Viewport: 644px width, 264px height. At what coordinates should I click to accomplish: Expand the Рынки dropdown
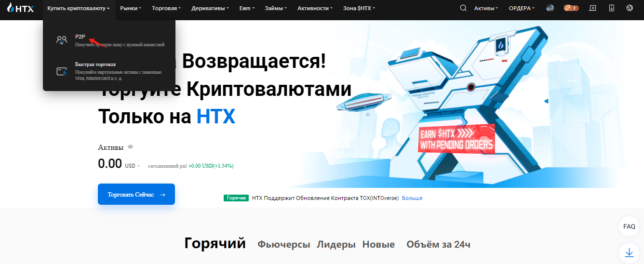point(131,8)
